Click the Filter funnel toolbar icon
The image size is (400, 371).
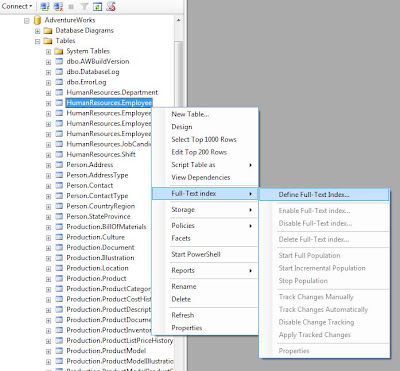[x=84, y=6]
